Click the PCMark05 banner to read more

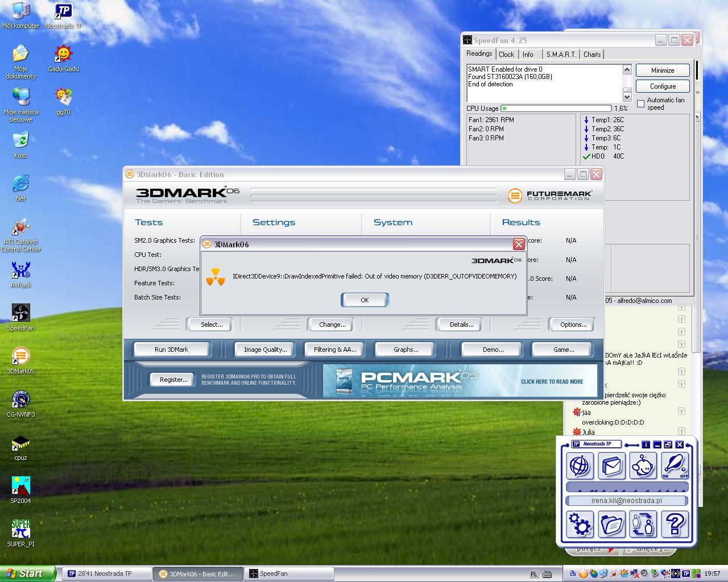point(460,381)
